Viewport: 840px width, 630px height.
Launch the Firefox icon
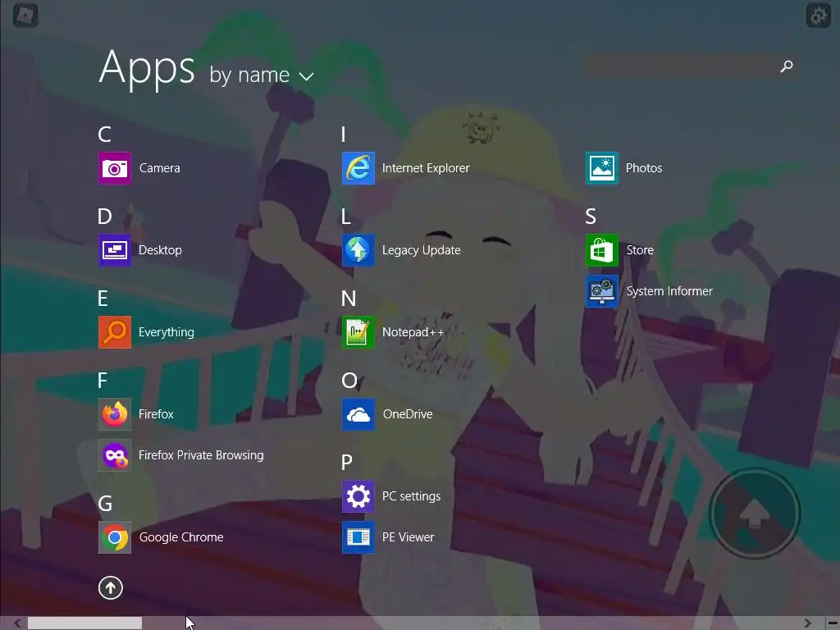pos(115,414)
